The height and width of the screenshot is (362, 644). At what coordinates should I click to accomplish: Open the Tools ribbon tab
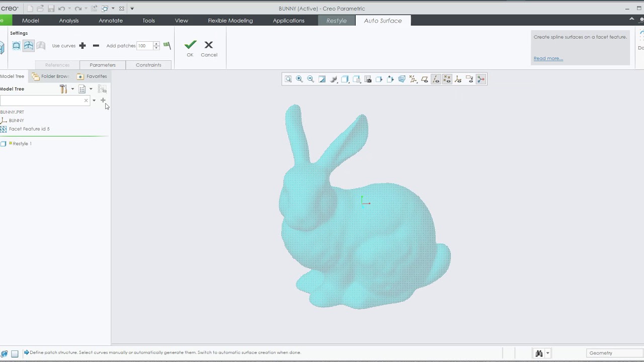(x=148, y=21)
